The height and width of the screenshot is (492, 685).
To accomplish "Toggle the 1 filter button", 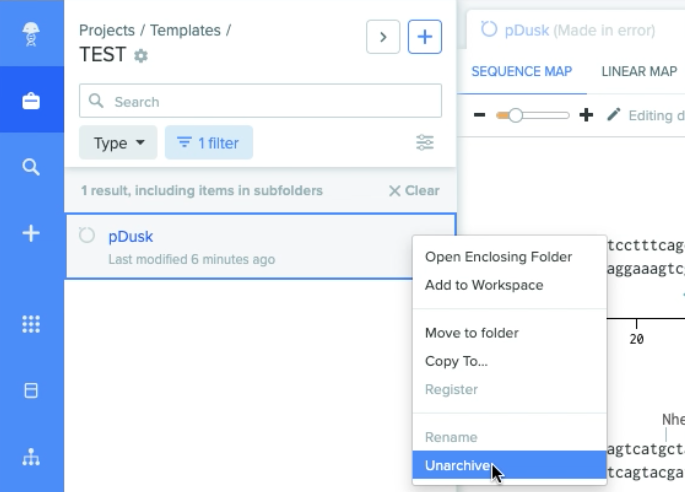I will tap(209, 143).
